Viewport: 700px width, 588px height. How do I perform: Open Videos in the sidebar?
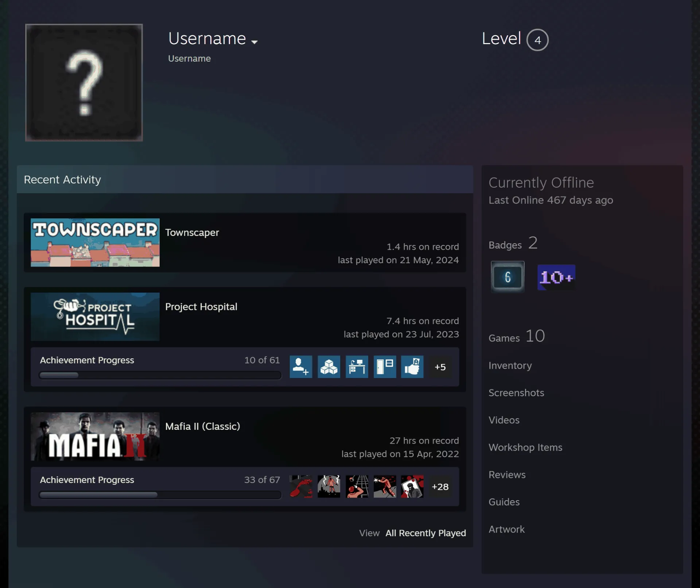[504, 420]
